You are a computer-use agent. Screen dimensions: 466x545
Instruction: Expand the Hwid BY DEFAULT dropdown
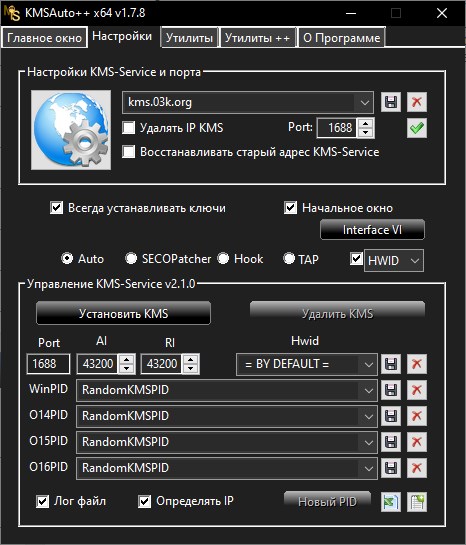[x=368, y=364]
